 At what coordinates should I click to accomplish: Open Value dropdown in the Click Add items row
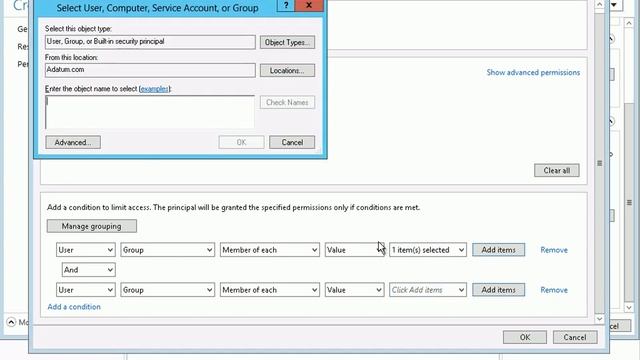[x=354, y=290]
